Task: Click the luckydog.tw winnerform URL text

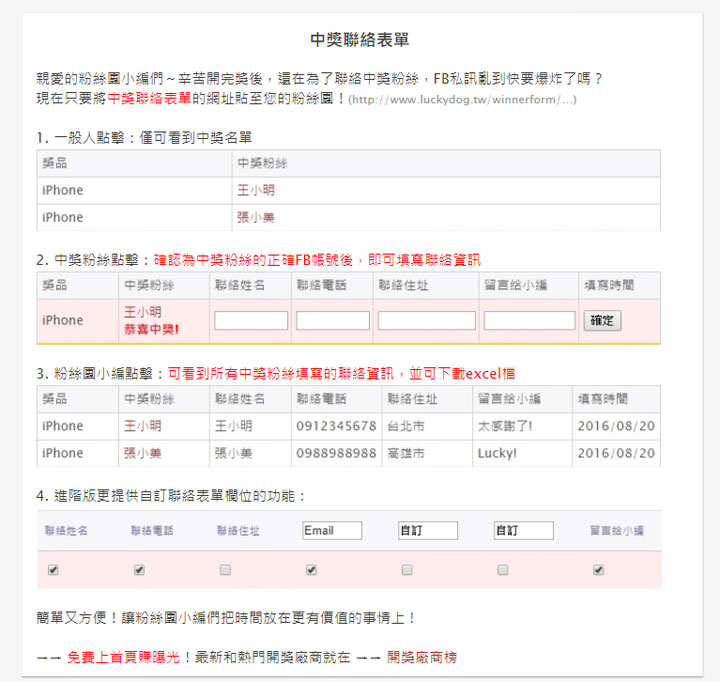Action: pyautogui.click(x=462, y=99)
